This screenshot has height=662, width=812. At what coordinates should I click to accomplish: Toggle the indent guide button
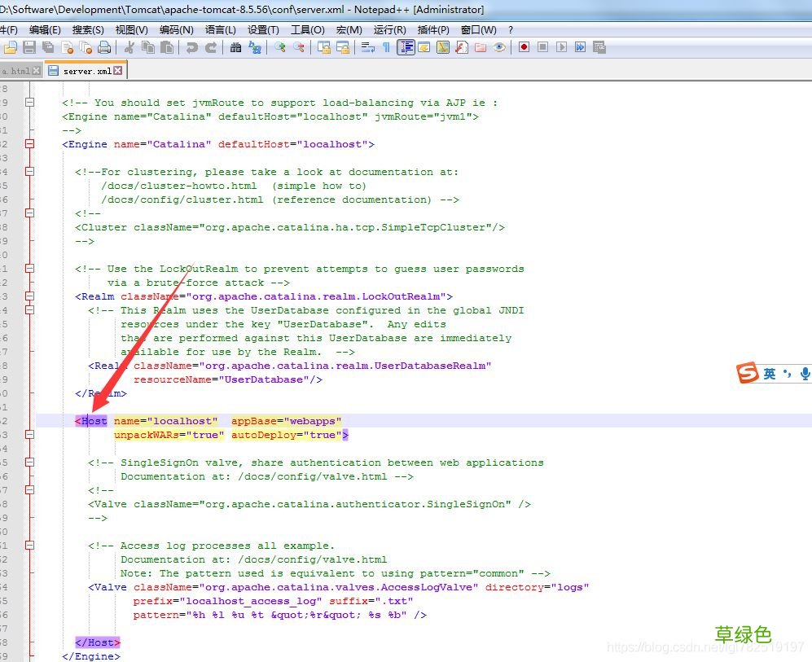click(x=406, y=47)
